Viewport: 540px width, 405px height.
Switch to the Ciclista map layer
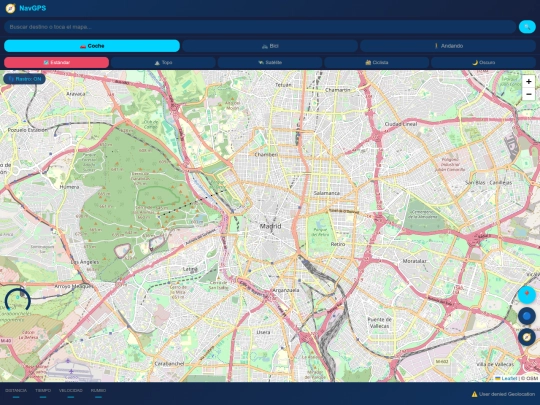pyautogui.click(x=377, y=62)
